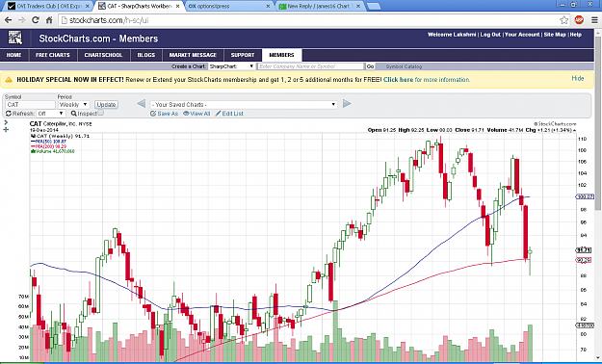Open the AdBlock Plus extension icon
The height and width of the screenshot is (364, 602).
(579, 19)
